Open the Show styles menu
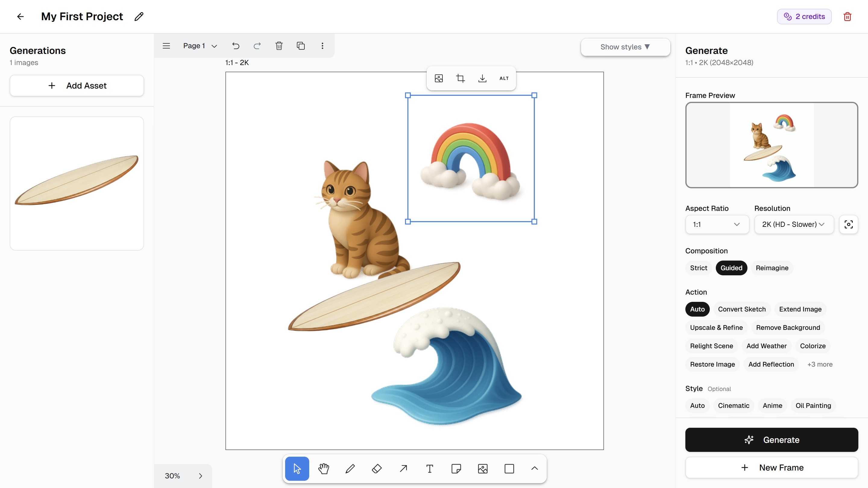868x488 pixels. (625, 47)
